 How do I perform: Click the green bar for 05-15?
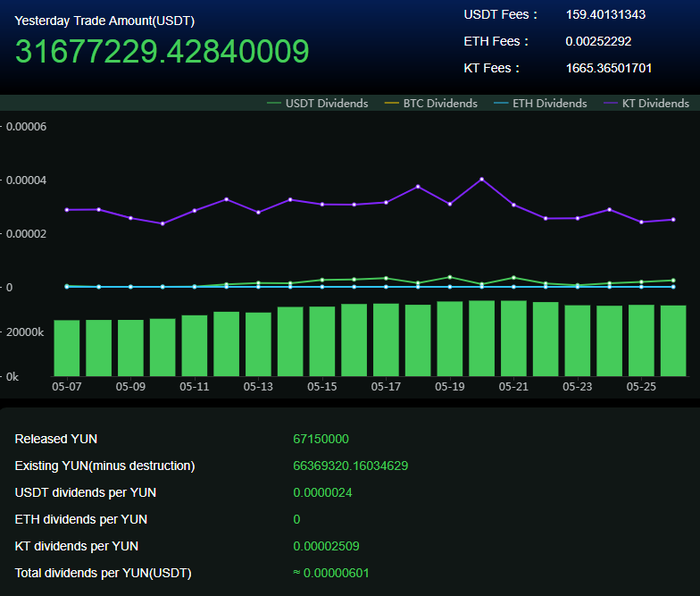coord(322,341)
